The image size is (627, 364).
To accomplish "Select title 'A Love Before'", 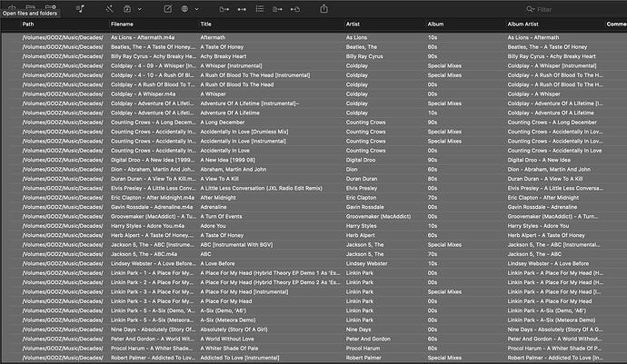I will point(217,263).
